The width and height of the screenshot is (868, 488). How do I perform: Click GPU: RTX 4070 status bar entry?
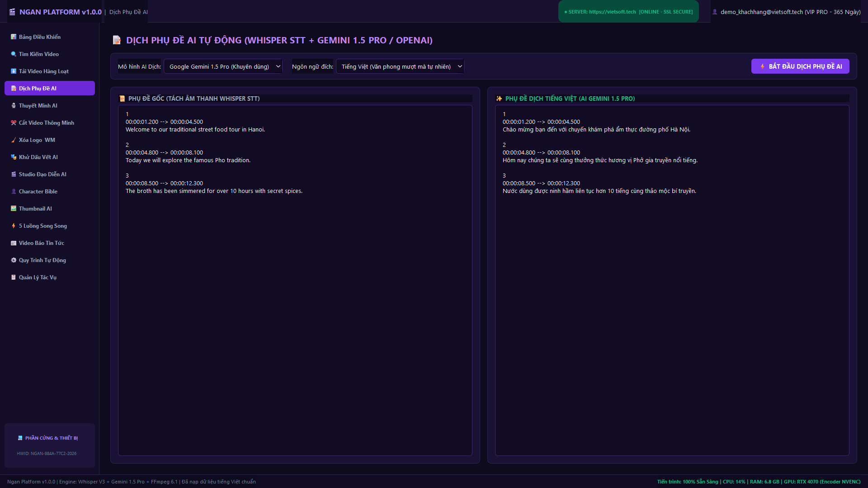pyautogui.click(x=822, y=482)
